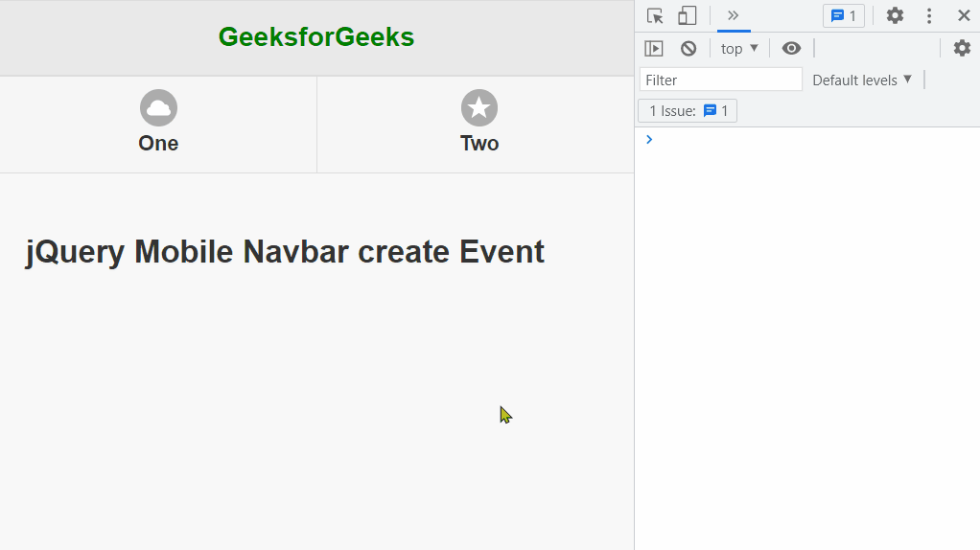This screenshot has height=550, width=980.
Task: Open console settings gear
Action: tap(962, 48)
